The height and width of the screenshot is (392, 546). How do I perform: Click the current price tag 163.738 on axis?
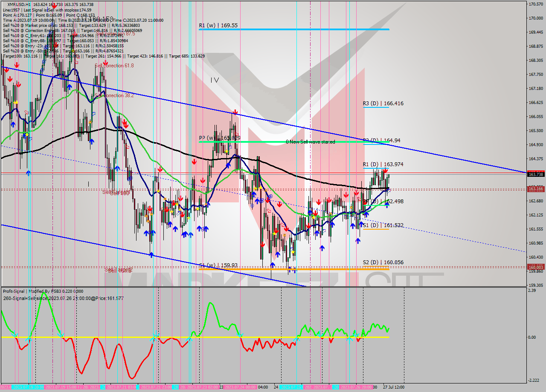pyautogui.click(x=535, y=174)
